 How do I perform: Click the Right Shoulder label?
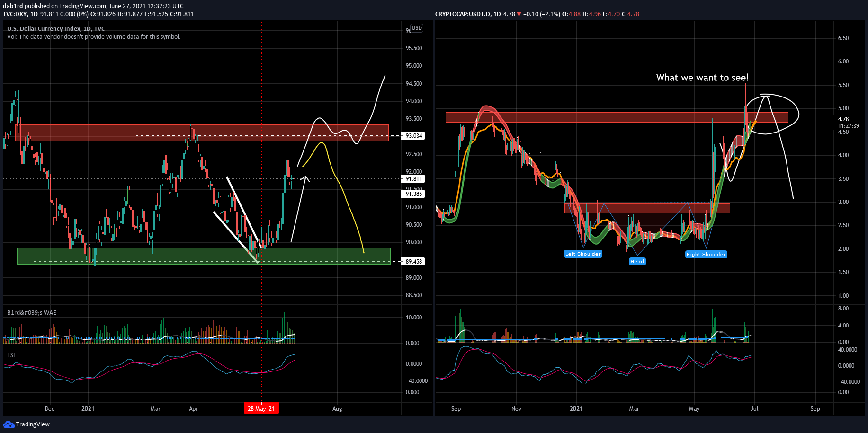click(x=706, y=255)
